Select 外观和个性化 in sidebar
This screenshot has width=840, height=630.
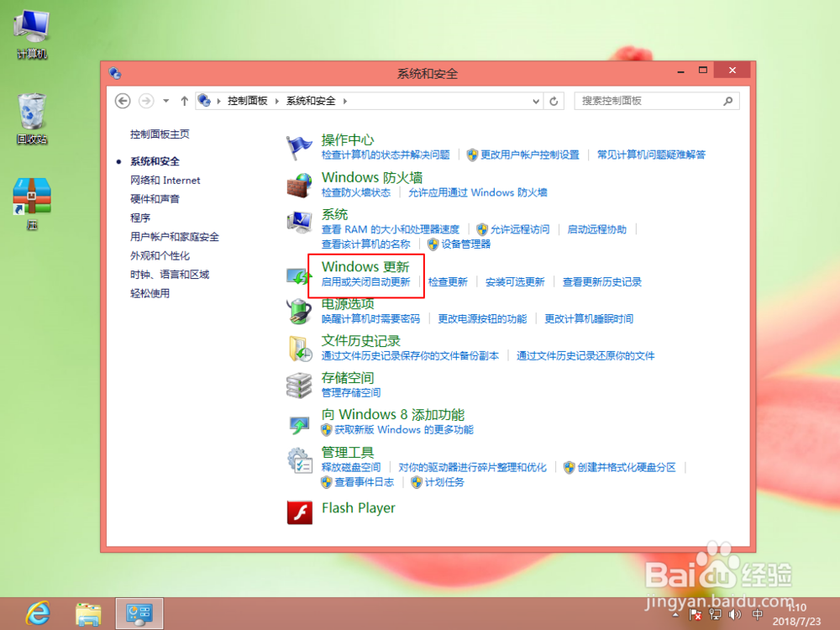click(x=160, y=255)
